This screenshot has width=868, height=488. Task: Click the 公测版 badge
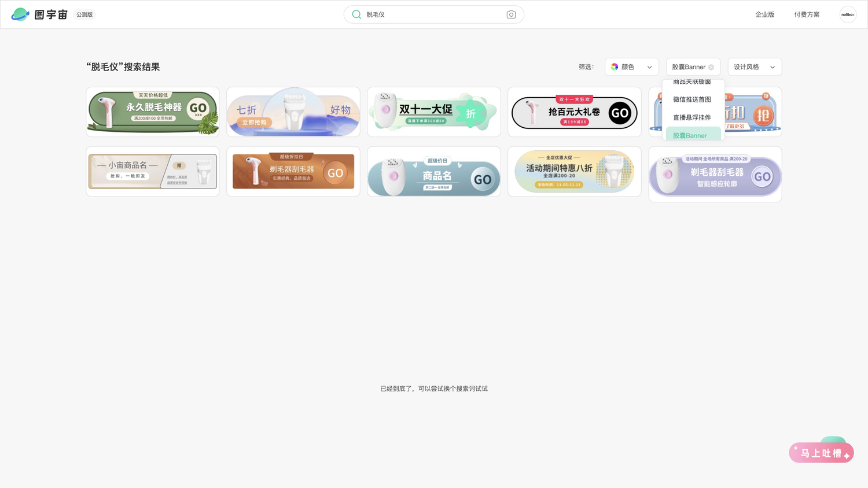click(84, 14)
